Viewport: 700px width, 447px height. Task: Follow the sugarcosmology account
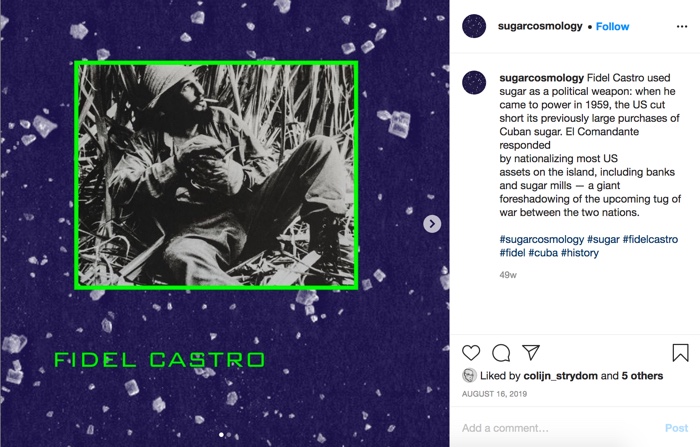pyautogui.click(x=612, y=27)
